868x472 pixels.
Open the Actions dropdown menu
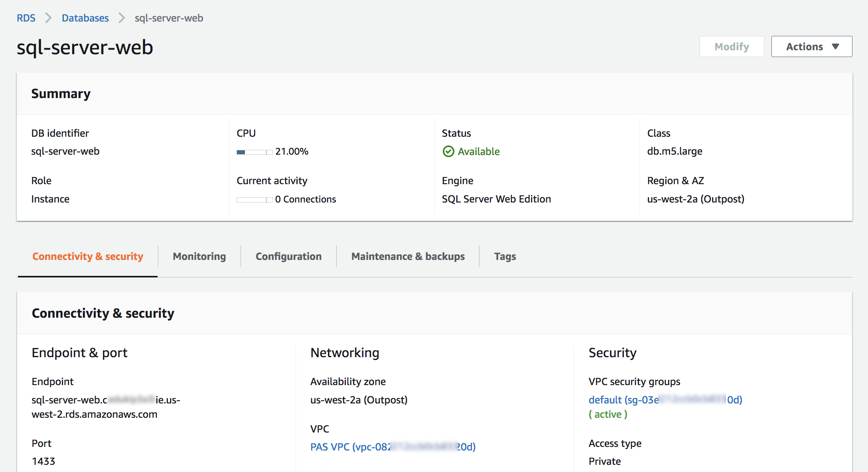[x=811, y=47]
